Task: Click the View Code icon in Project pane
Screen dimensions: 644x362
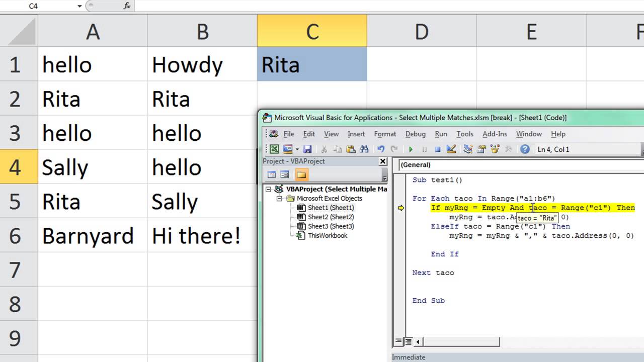Action: point(271,175)
